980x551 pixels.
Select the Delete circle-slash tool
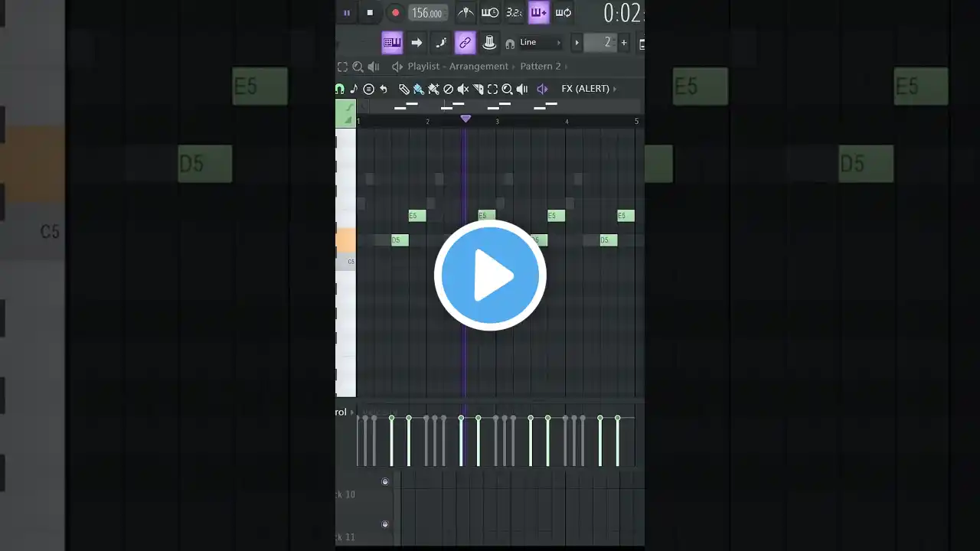pyautogui.click(x=449, y=89)
